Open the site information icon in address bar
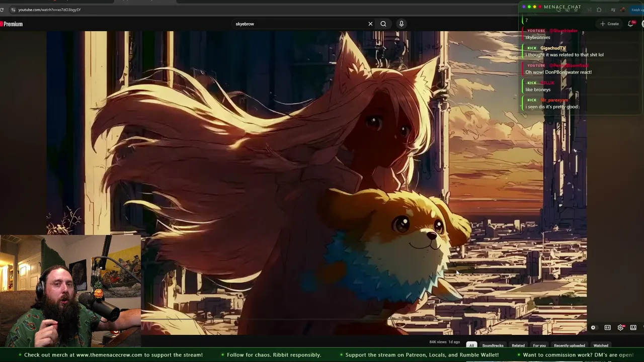 (x=13, y=10)
